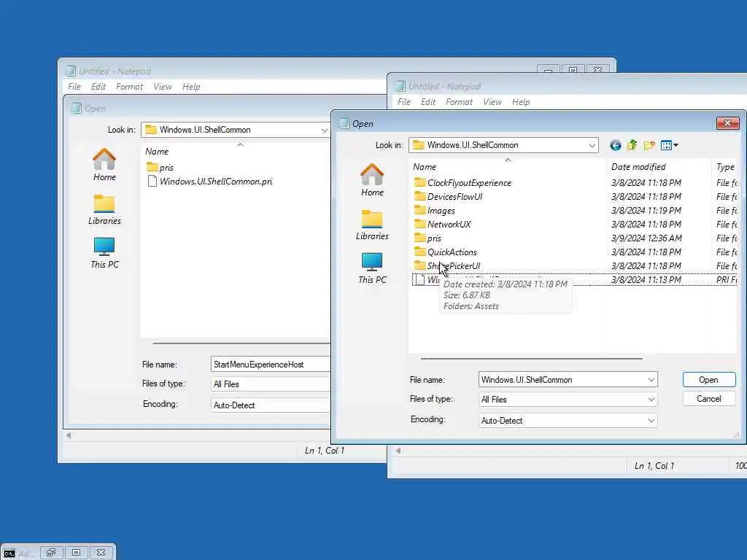The height and width of the screenshot is (560, 747).
Task: Sort by the Type column
Action: tap(724, 167)
